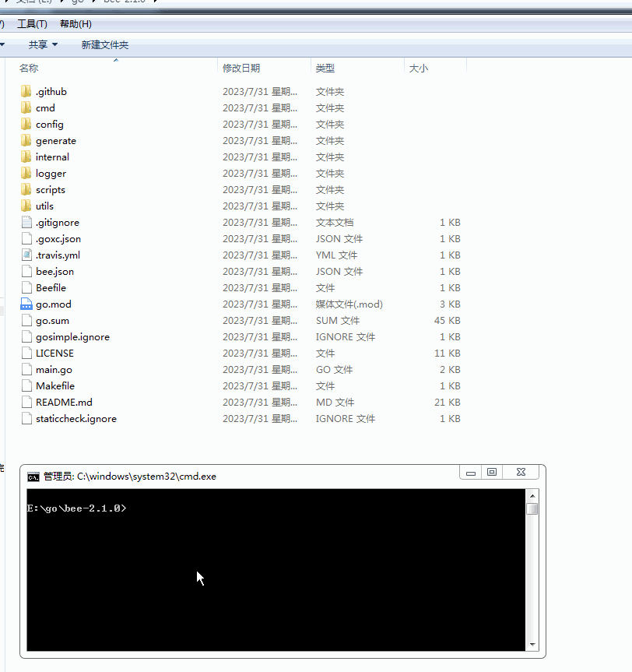Select the LICENSE file icon
Image resolution: width=632 pixels, height=672 pixels.
point(26,353)
